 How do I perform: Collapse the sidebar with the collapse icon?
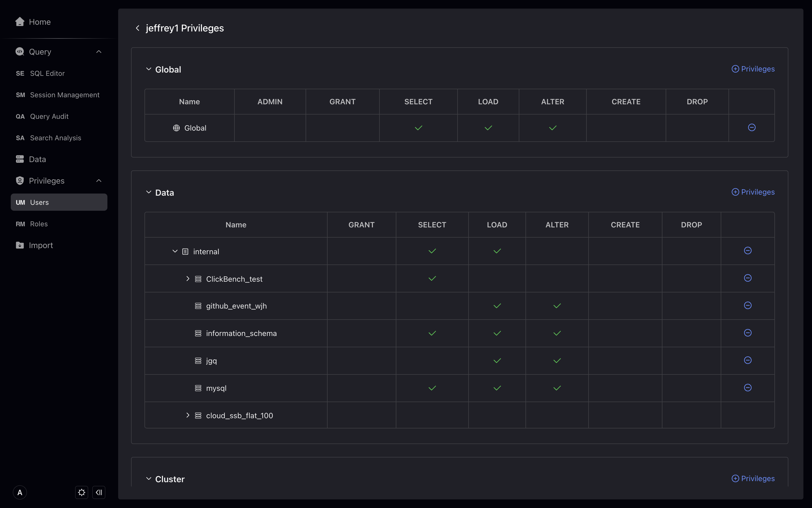pos(99,492)
